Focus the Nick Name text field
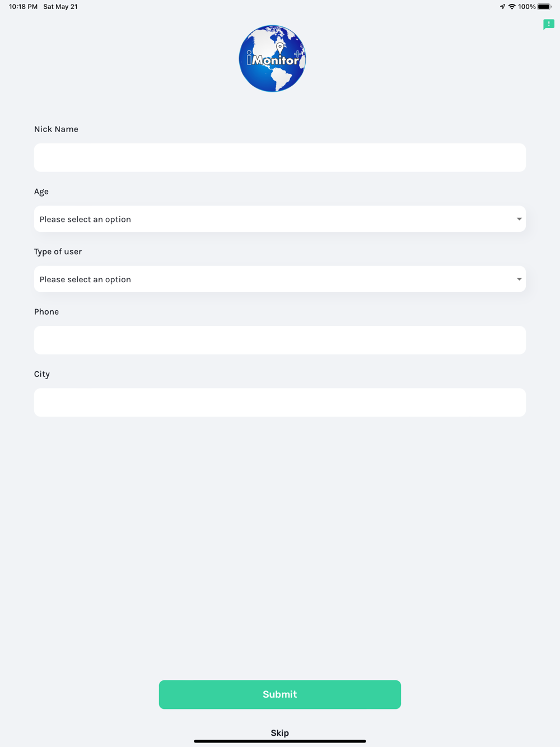 (280, 157)
